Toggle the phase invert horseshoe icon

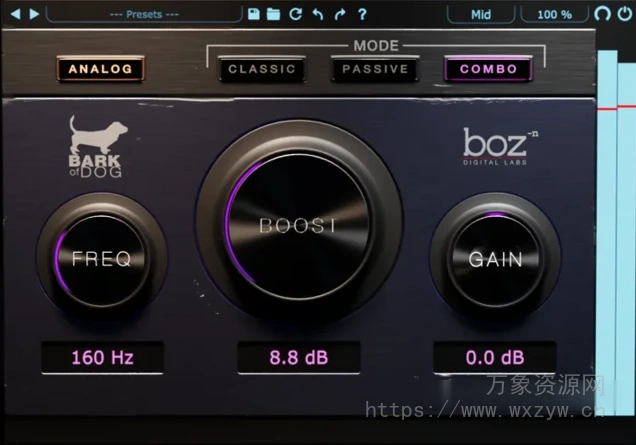(602, 14)
